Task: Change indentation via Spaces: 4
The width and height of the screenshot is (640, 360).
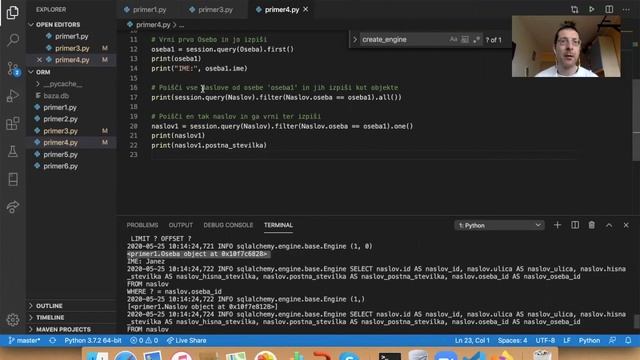Action: [x=512, y=340]
